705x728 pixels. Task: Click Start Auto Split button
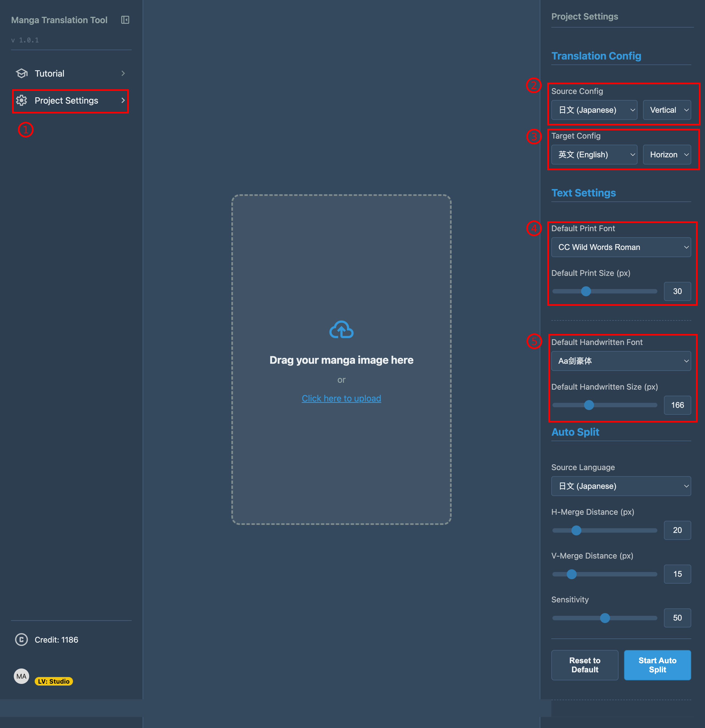(657, 665)
